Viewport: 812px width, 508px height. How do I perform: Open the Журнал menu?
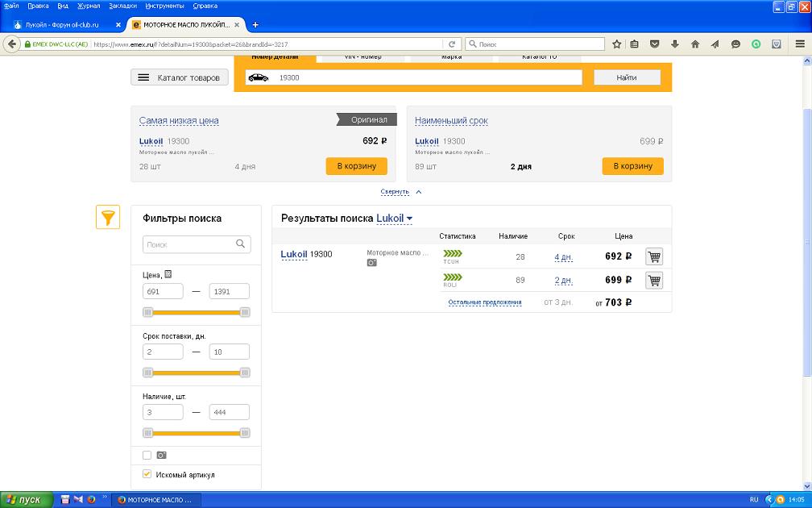point(89,6)
